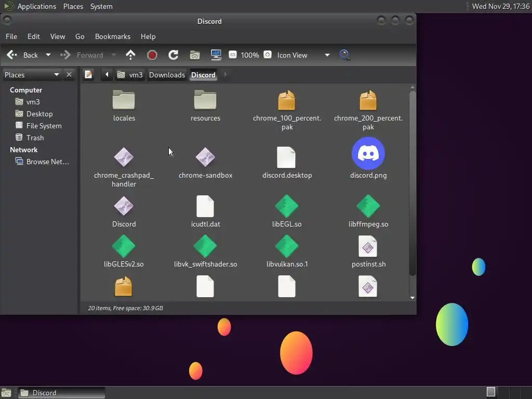Select the locales folder
Screen dimensions: 532x399
click(124, 105)
